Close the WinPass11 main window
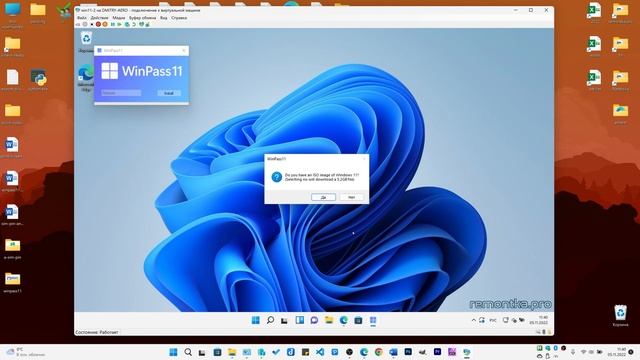This screenshot has height=360, width=640. pyautogui.click(x=184, y=50)
